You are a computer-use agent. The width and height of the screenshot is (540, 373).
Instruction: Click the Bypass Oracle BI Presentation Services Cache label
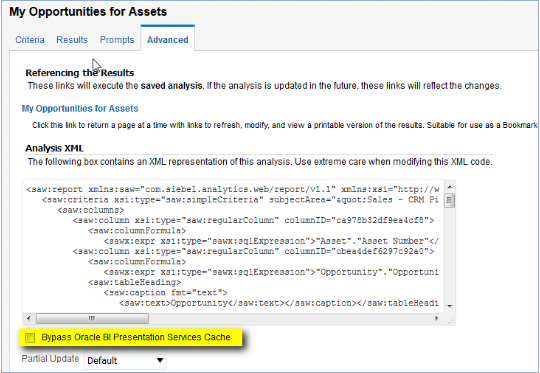coord(136,337)
